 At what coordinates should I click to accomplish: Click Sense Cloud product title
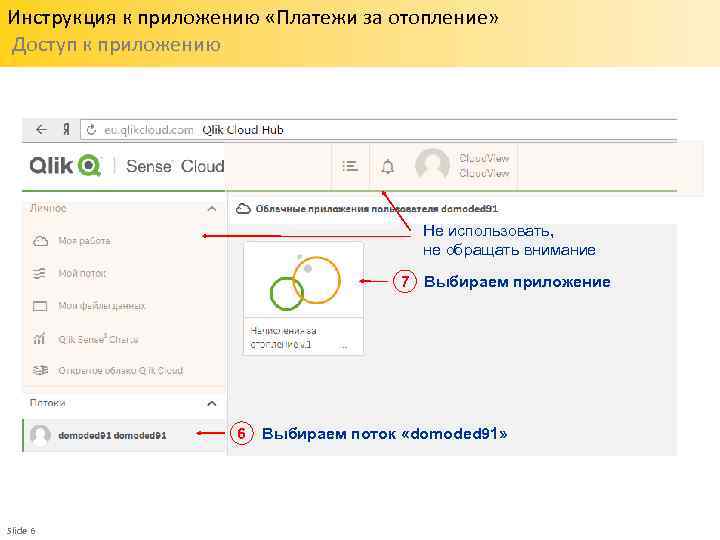[175, 166]
